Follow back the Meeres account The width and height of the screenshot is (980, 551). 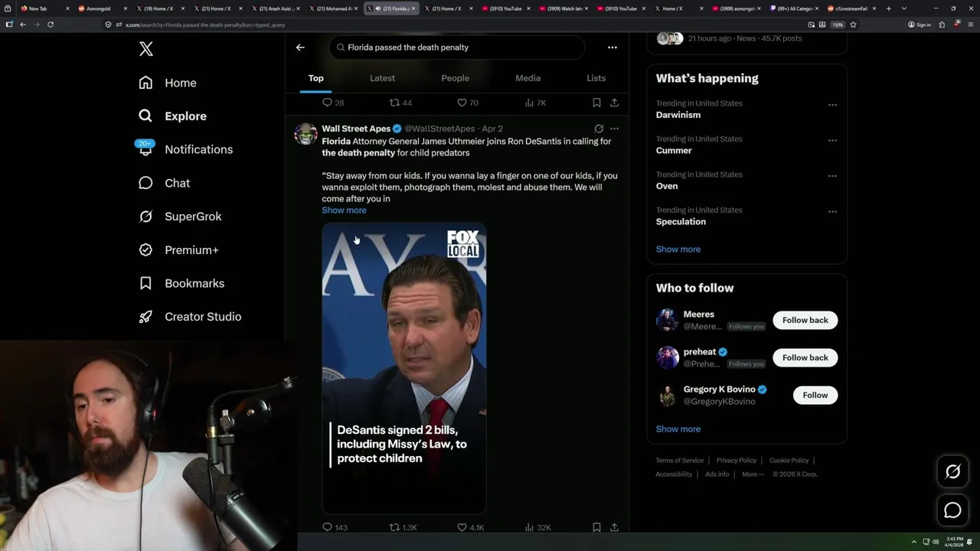click(x=805, y=320)
